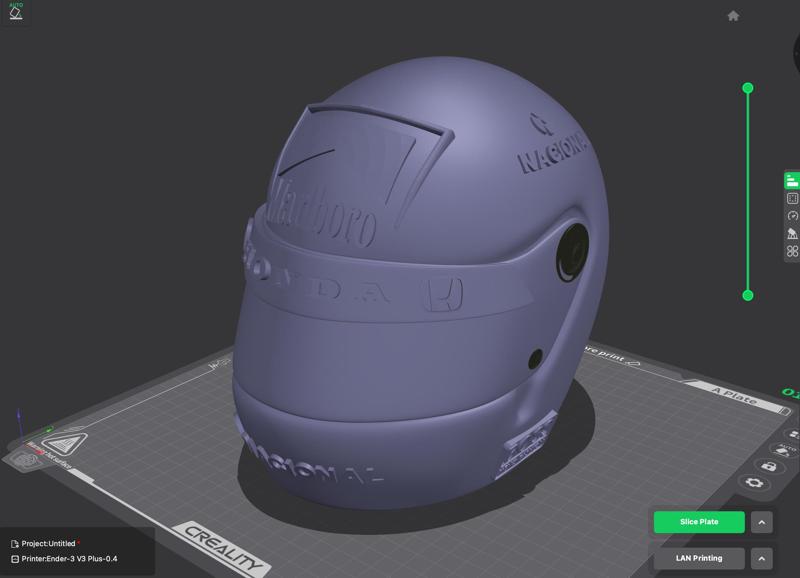Click the auto-orient icon at top left
The height and width of the screenshot is (578, 800).
coord(16,11)
